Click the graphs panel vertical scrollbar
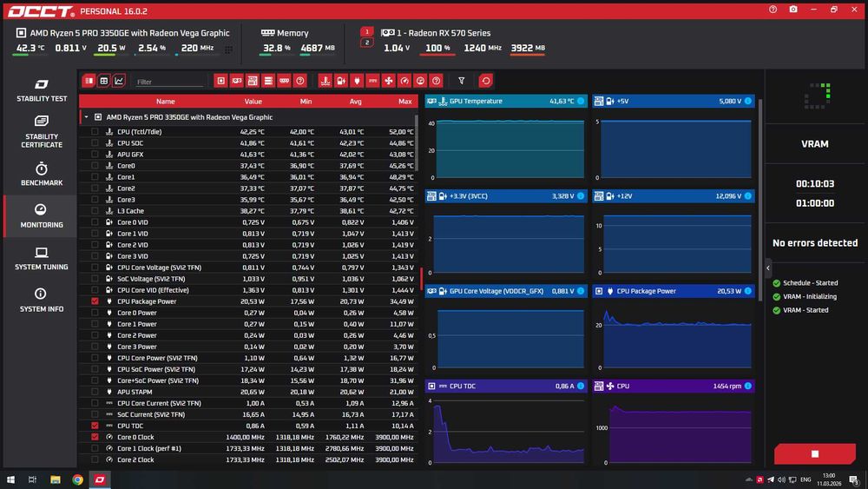Screen dimensions: 868x489 coord(760,200)
